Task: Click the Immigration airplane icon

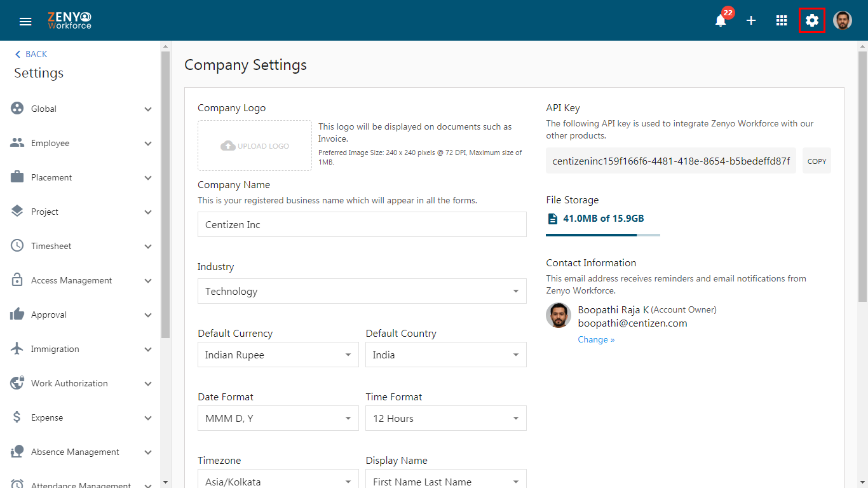Action: (17, 348)
